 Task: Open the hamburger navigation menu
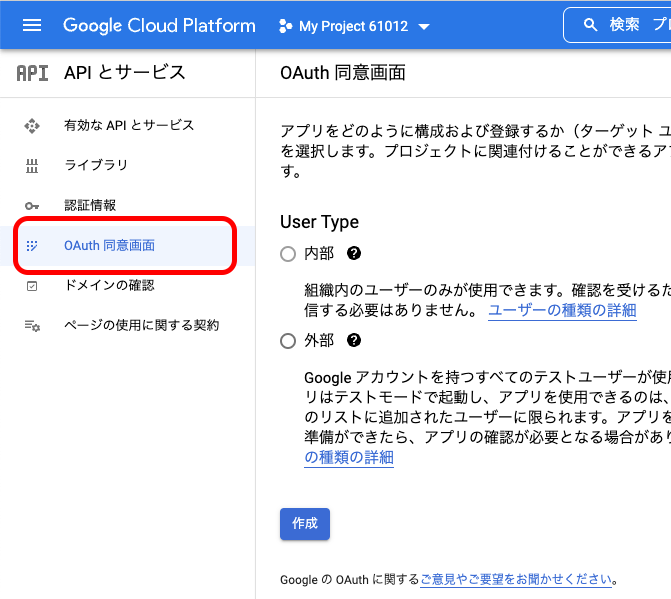click(32, 26)
